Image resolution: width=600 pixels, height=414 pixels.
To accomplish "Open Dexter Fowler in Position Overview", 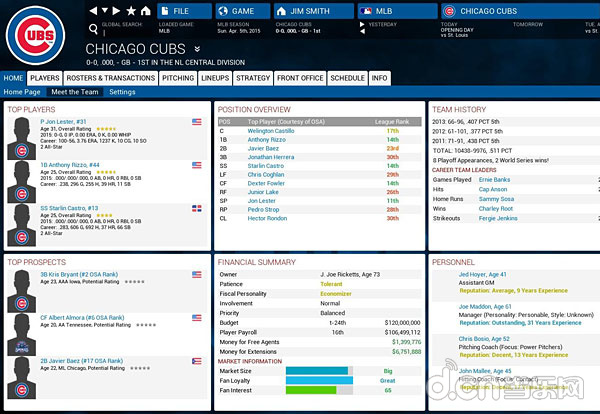I will pyautogui.click(x=266, y=183).
